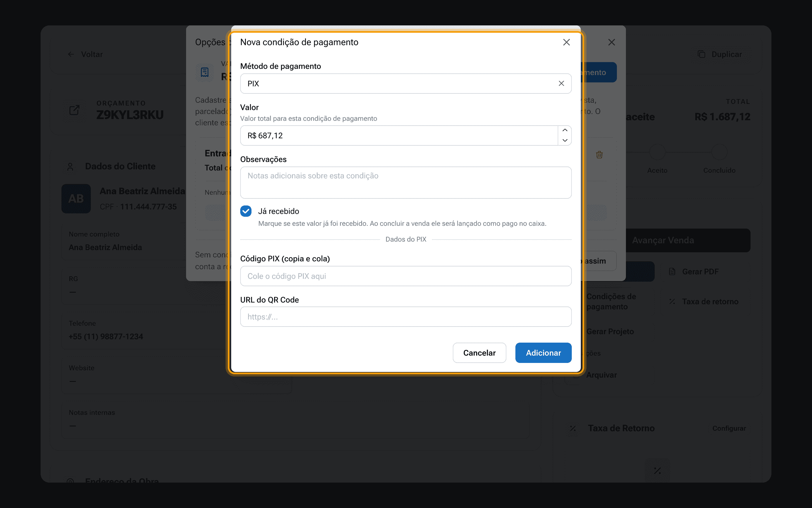812x508 pixels.
Task: Add the payment condition with Adicionar
Action: [543, 353]
